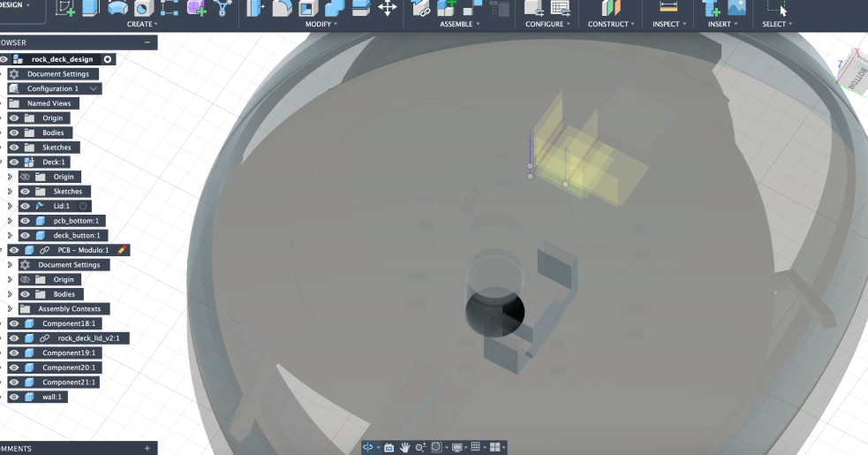Click the Joint tool in Assemble
Screen dimensions: 868x455
pos(422,9)
